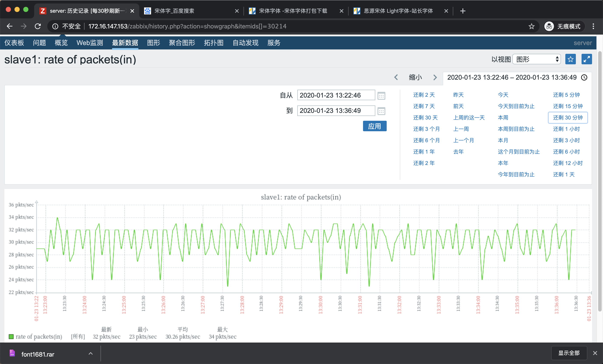Expand download options for font1681.rar
603x364 pixels.
tap(91, 353)
